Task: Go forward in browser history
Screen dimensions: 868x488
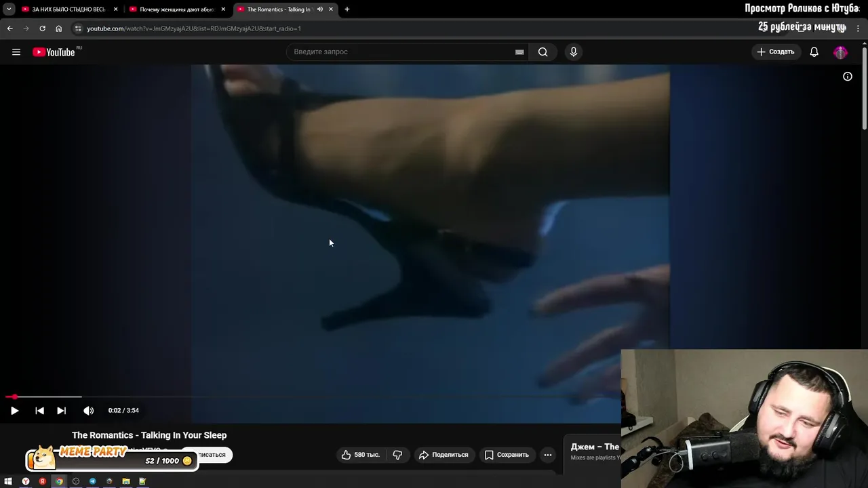Action: point(26,28)
